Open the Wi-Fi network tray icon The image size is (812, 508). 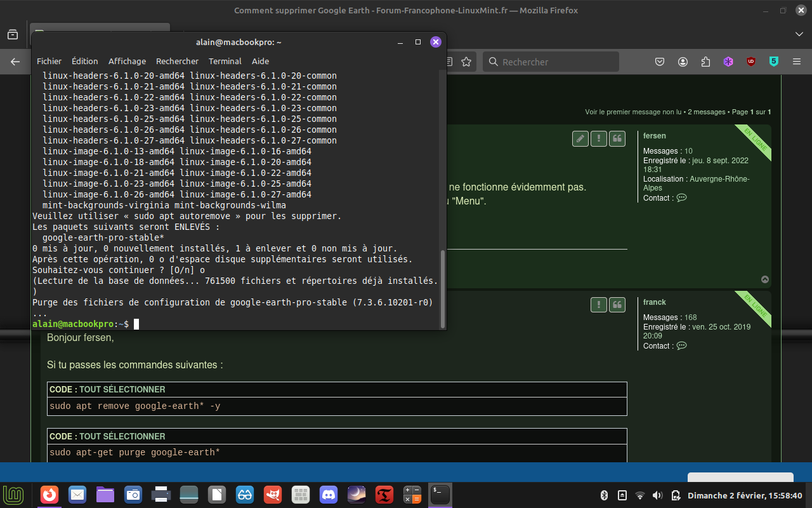coord(640,495)
